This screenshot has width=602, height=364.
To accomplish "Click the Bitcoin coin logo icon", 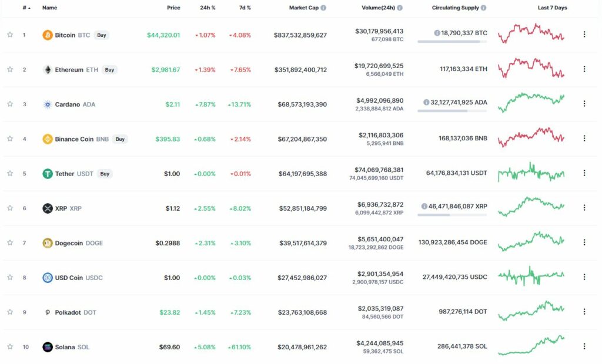I will (x=47, y=35).
